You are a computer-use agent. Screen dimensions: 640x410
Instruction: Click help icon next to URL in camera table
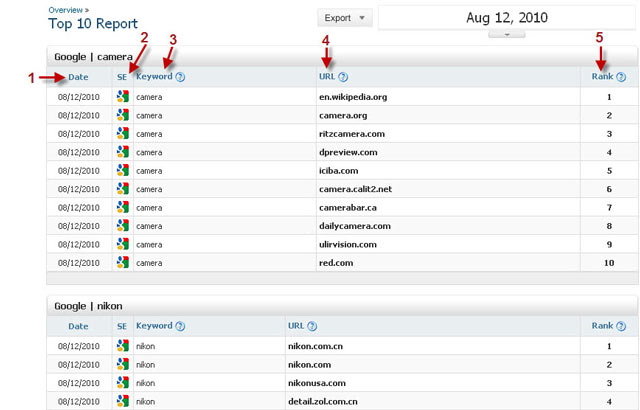[343, 77]
